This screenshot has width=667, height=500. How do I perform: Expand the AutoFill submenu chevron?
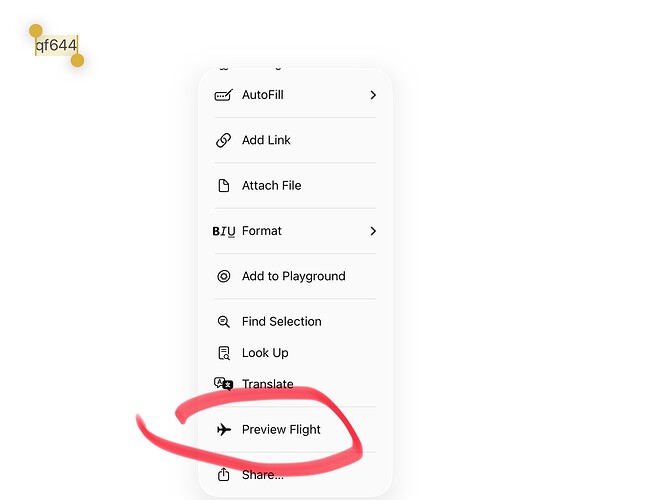pos(373,95)
